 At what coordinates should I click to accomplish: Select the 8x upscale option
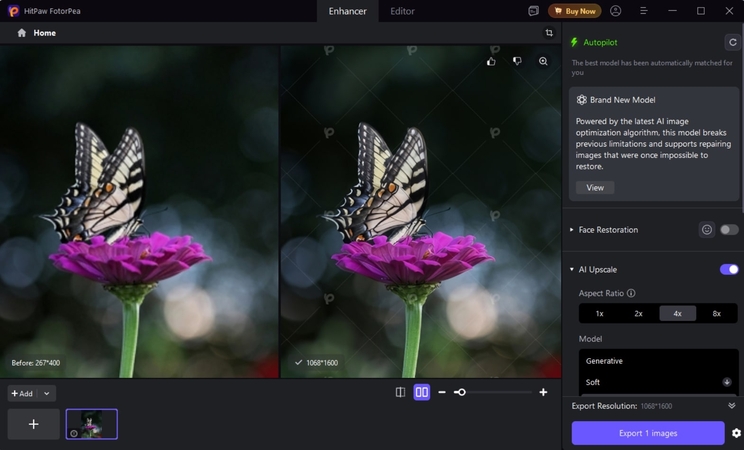pos(716,313)
